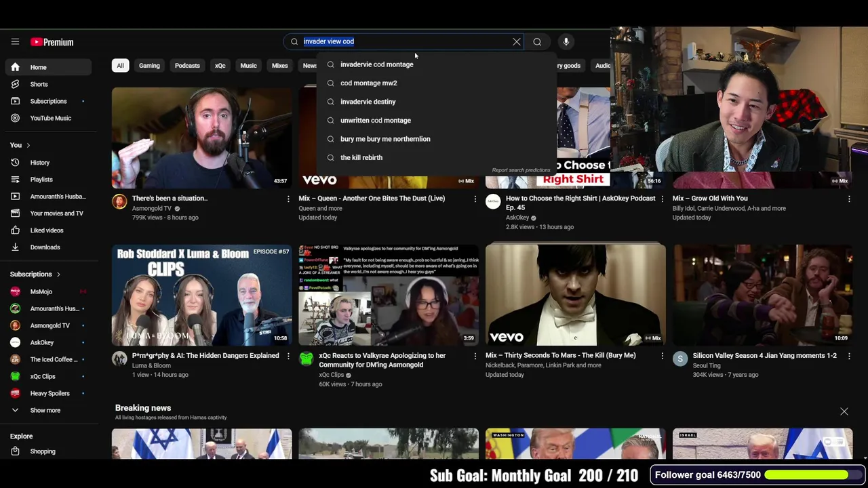Image resolution: width=868 pixels, height=488 pixels.
Task: Click Asmongold TV channel avatar under video
Action: tap(119, 201)
